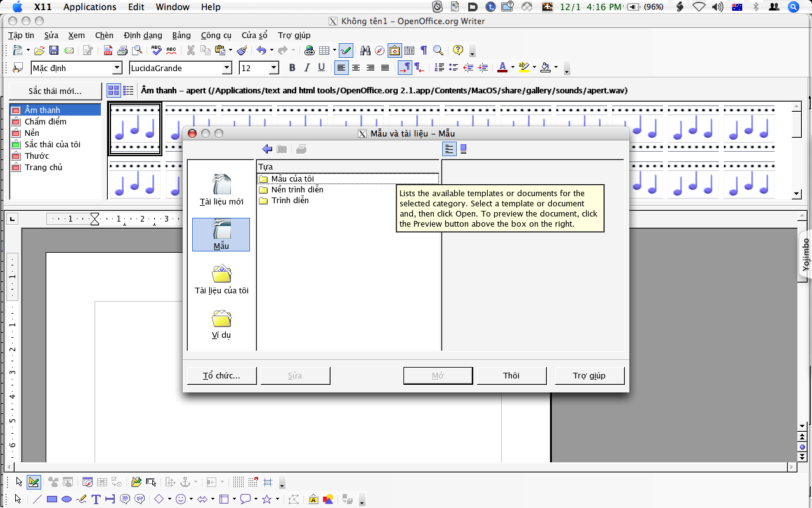Select the Ellipse drawing tool
812x508 pixels.
pyautogui.click(x=67, y=499)
